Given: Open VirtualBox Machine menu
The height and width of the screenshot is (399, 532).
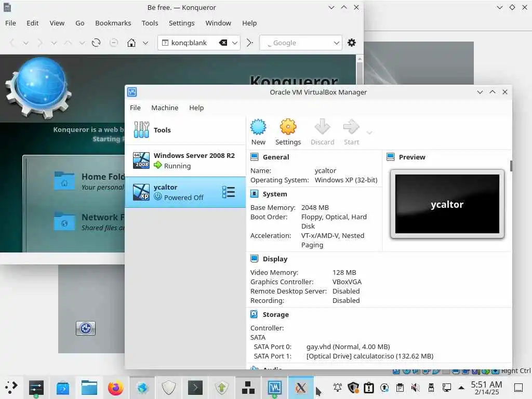Looking at the screenshot, I should (165, 108).
